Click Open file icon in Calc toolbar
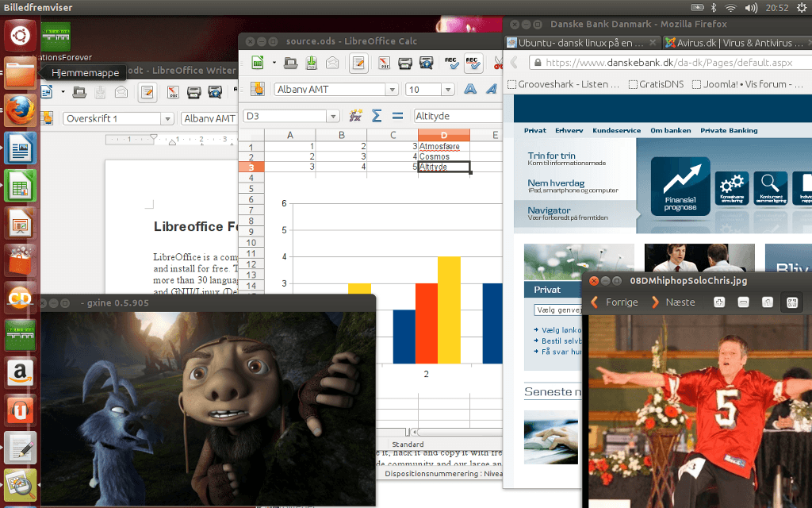This screenshot has width=812, height=508. click(291, 63)
